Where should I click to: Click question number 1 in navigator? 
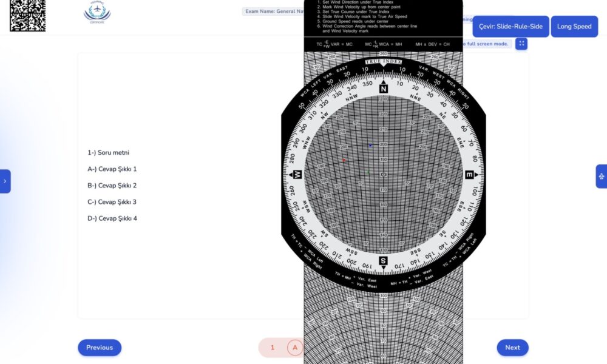coord(273,348)
